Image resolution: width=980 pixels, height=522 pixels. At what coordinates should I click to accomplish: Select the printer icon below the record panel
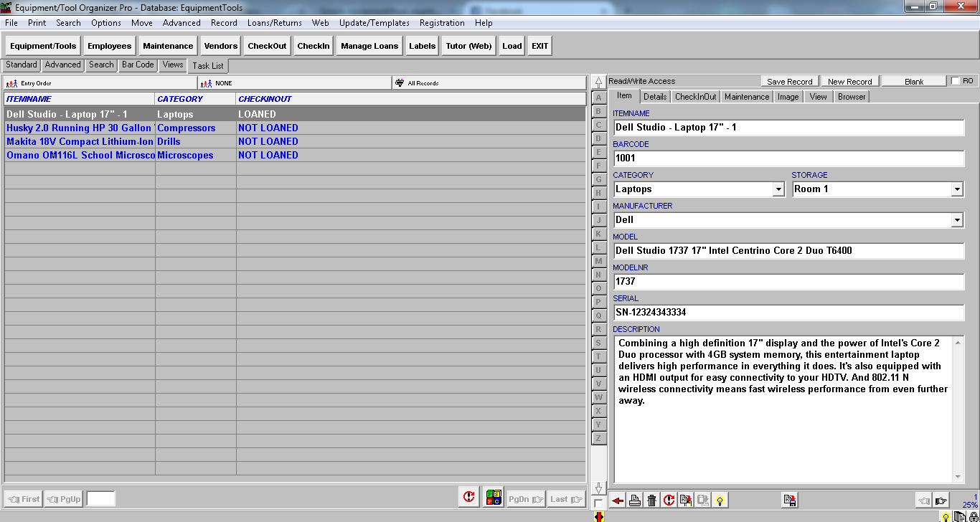pyautogui.click(x=634, y=500)
